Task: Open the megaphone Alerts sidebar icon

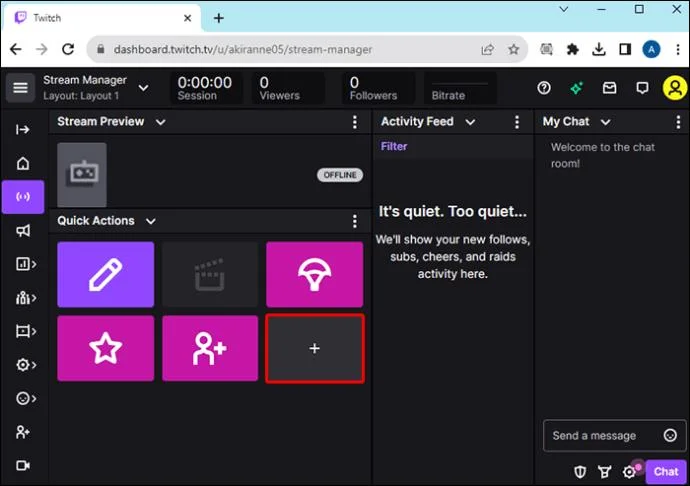Action: (23, 230)
